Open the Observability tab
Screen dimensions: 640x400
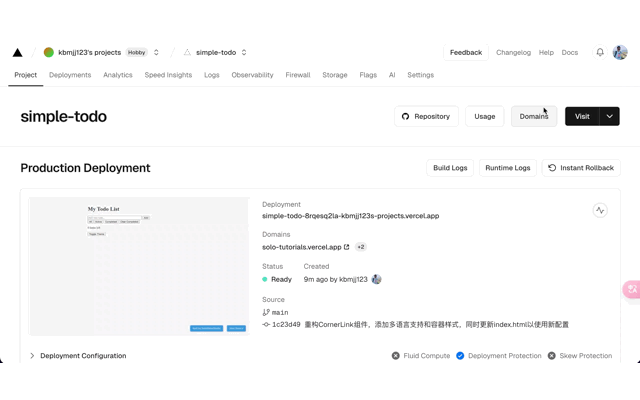click(252, 75)
